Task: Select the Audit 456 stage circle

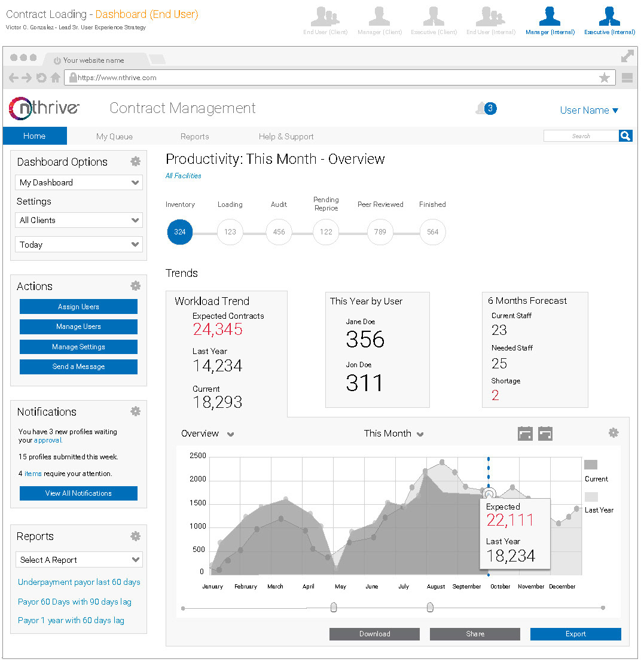Action: pos(279,232)
